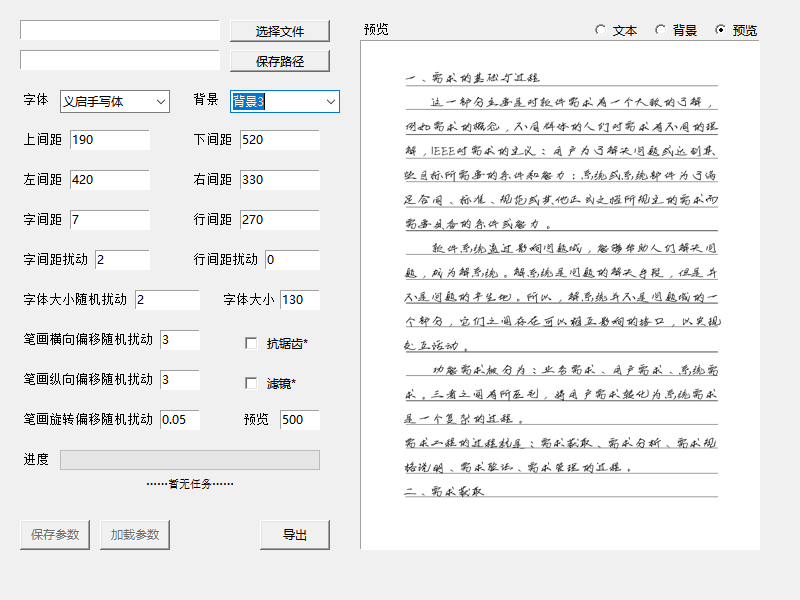
Task: Focus the 字体大小 input field
Action: 299,300
